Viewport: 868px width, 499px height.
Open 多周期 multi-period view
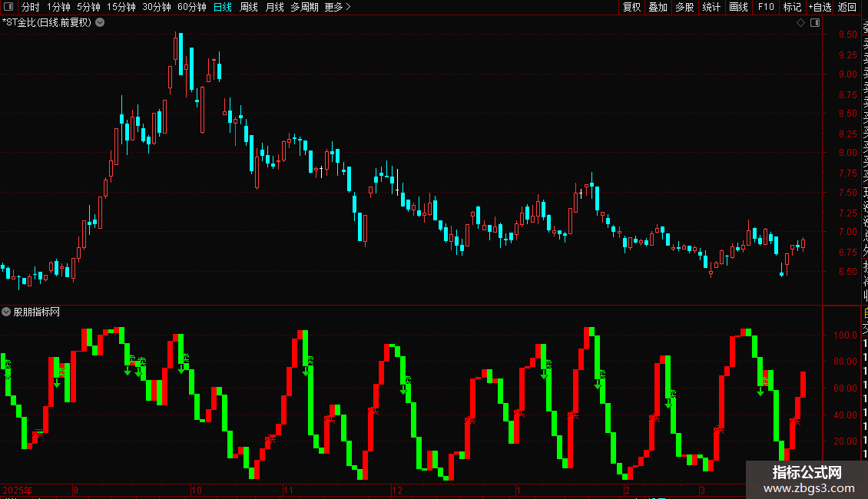304,7
